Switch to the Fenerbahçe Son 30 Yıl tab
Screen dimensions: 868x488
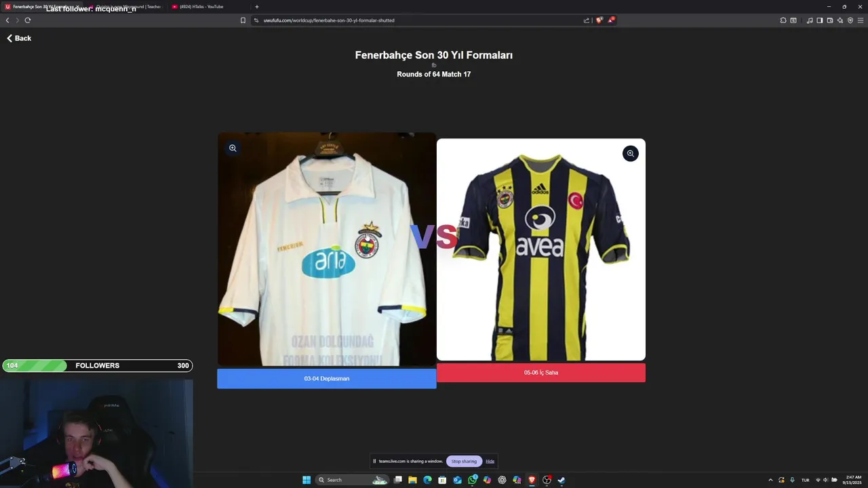[41, 7]
